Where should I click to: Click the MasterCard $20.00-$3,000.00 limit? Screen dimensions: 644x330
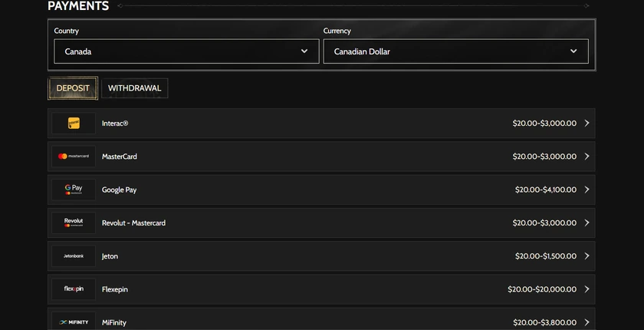point(544,156)
